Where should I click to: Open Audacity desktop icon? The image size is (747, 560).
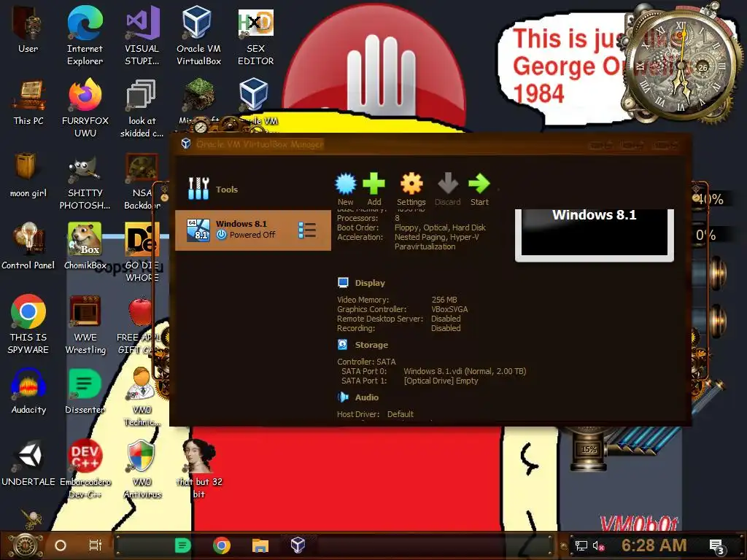coord(28,392)
